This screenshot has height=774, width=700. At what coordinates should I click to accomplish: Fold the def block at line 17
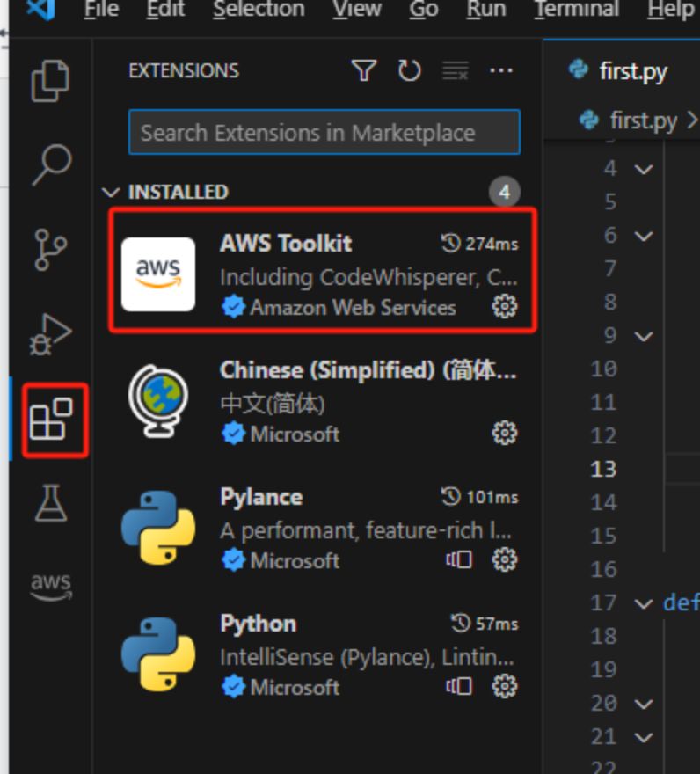(x=644, y=603)
